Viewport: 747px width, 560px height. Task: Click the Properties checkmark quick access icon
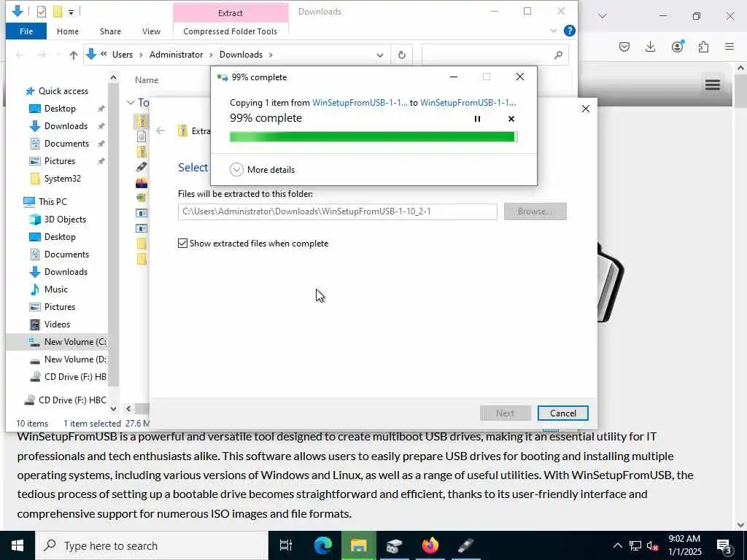click(x=42, y=12)
